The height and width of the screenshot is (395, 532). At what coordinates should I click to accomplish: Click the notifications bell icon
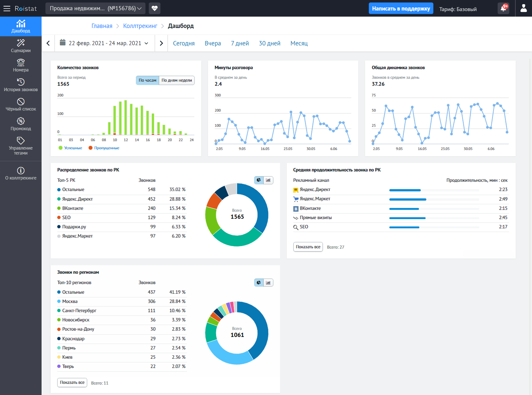[x=503, y=8]
